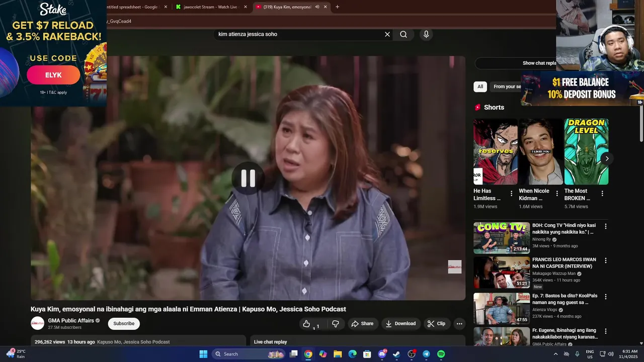Open more actions ellipsis under video
Image resolution: width=644 pixels, height=362 pixels.
pos(459,324)
